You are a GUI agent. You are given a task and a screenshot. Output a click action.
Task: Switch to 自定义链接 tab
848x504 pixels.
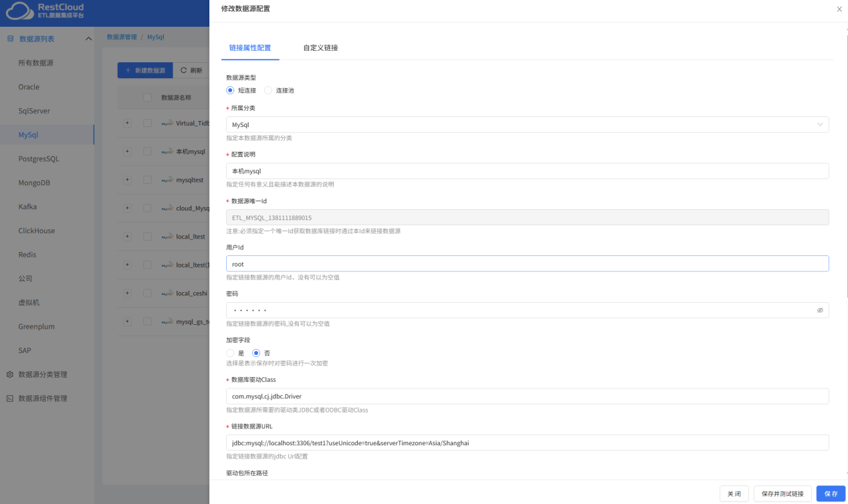click(x=320, y=48)
